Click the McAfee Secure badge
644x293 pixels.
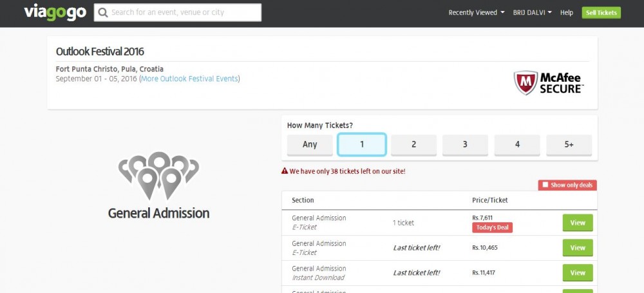tap(549, 82)
